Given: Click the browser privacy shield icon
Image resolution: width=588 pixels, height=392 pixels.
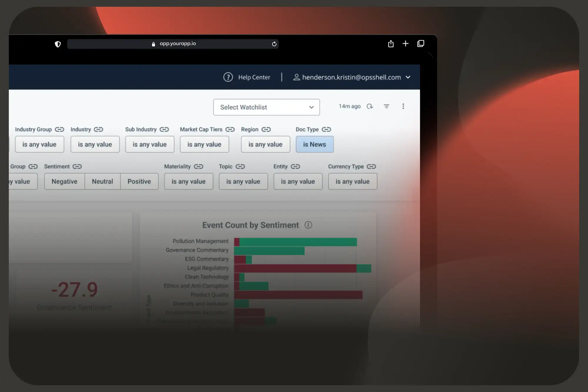Looking at the screenshot, I should (58, 44).
